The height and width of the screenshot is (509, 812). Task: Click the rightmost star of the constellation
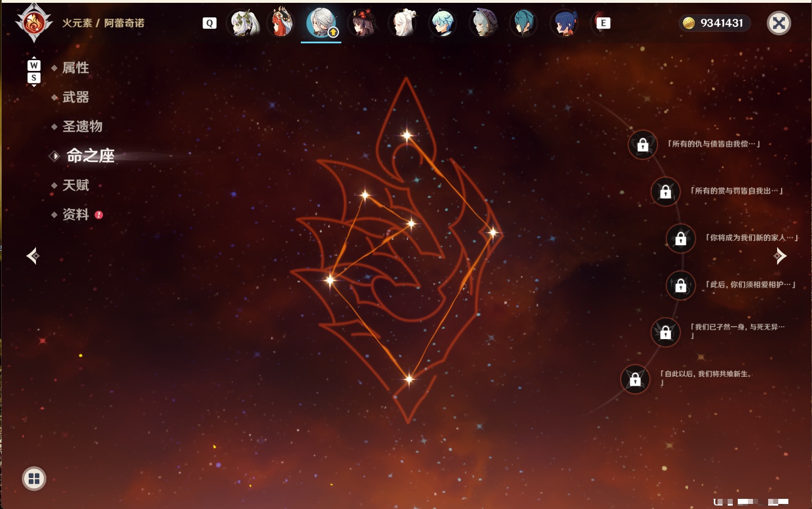pyautogui.click(x=493, y=232)
